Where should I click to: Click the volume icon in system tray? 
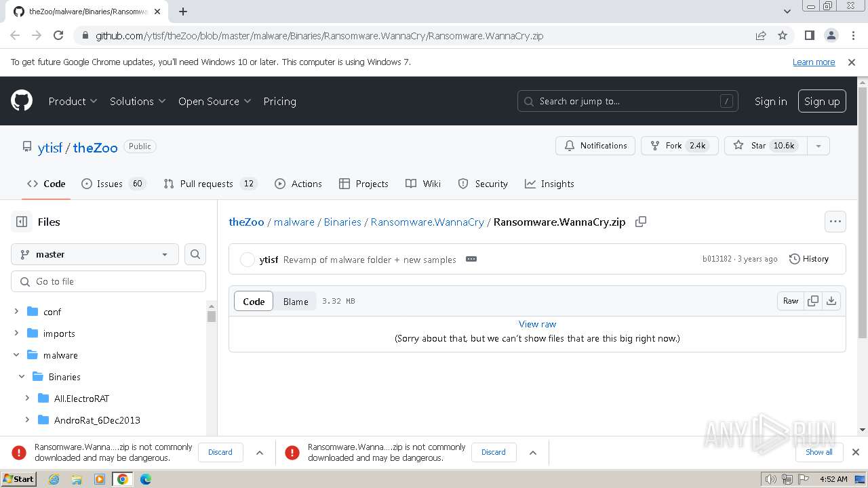pos(771,479)
